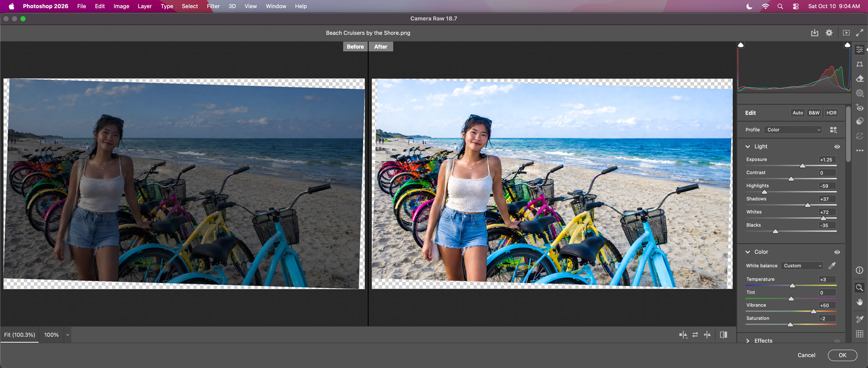Click the Cancel button
Screen dimensions: 868x368
(x=806, y=355)
